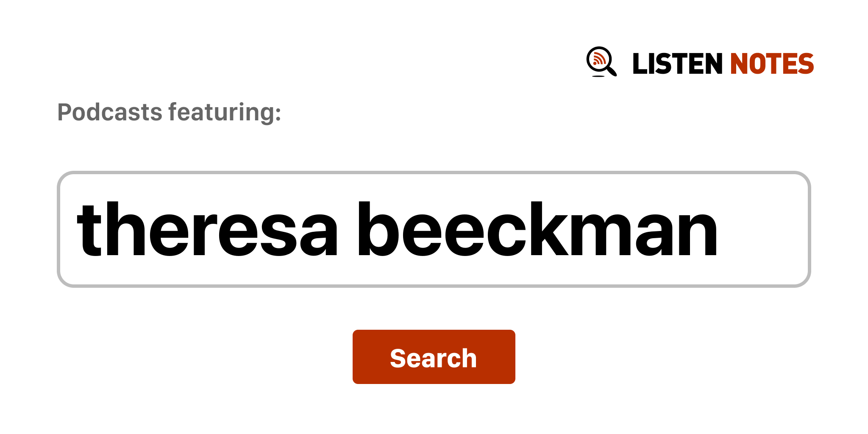Click the empty space right of the search text
Image resolution: width=868 pixels, height=434 pixels.
click(763, 229)
